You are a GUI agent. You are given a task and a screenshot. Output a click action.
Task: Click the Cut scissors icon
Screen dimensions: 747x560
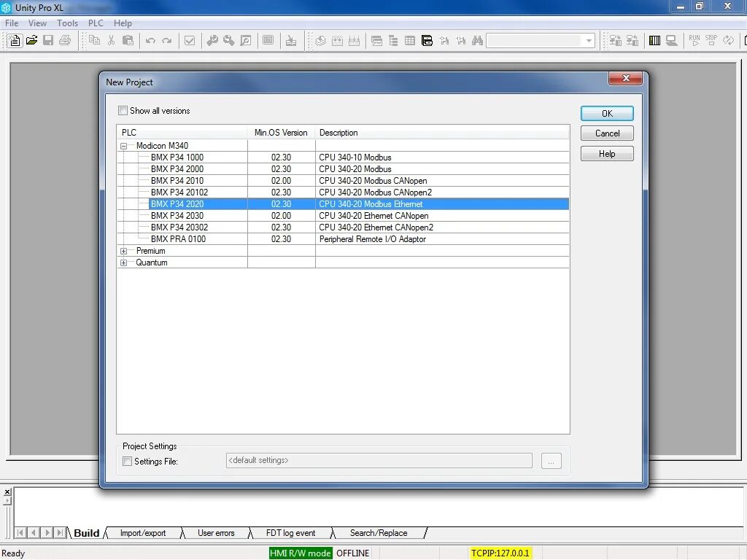pos(111,41)
